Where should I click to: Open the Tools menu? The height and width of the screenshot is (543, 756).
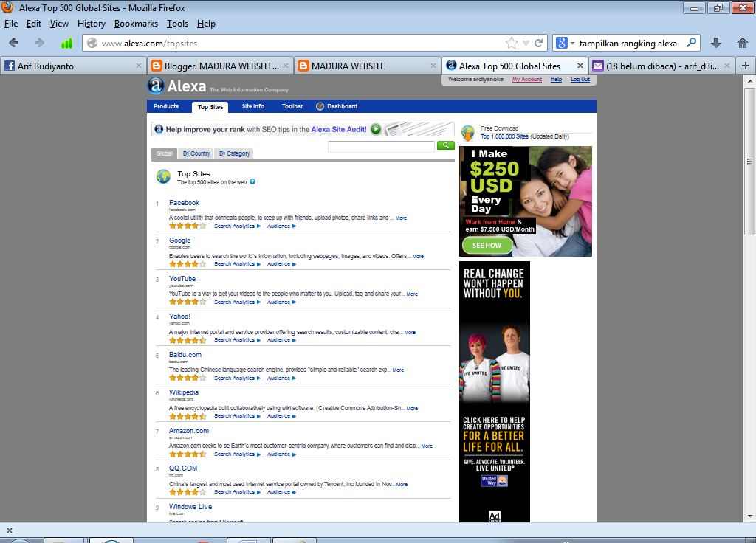tap(177, 24)
